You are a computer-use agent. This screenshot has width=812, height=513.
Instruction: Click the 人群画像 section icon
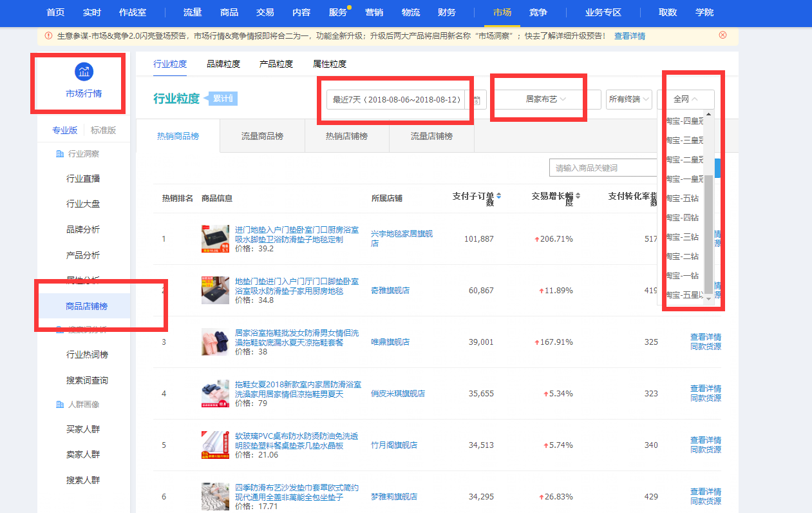click(60, 405)
